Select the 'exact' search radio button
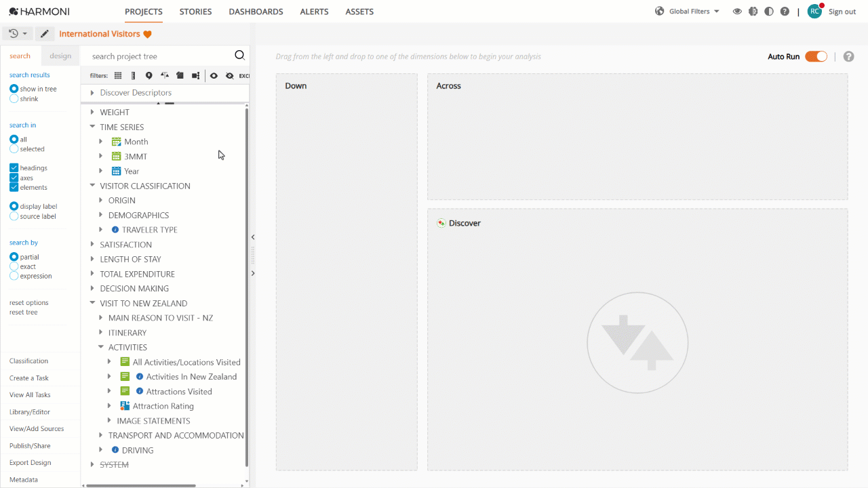The image size is (868, 488). coord(14,266)
